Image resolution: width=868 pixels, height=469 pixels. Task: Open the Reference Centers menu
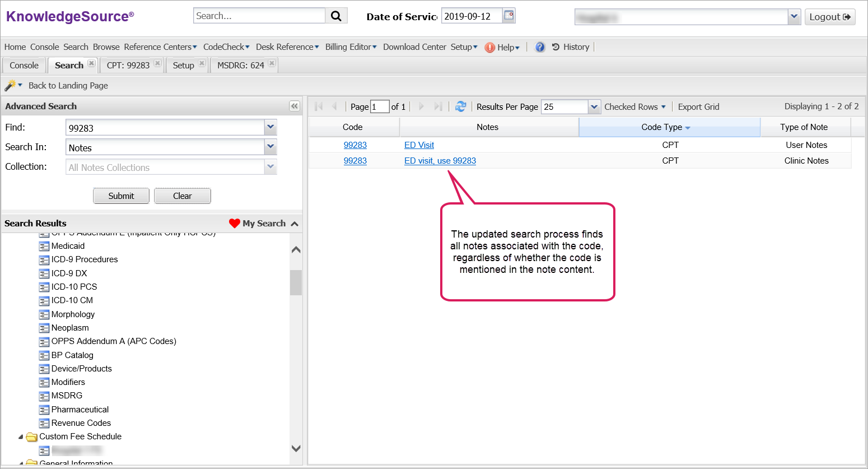tap(160, 47)
